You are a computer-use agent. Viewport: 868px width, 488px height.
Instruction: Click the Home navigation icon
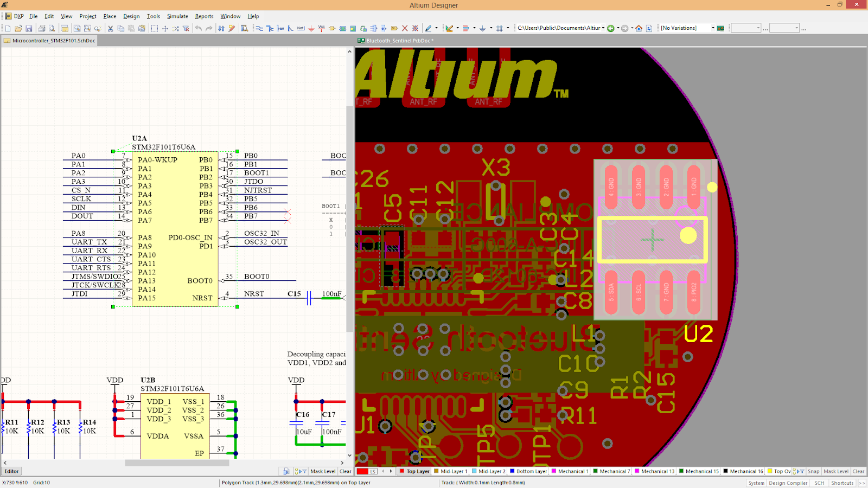coord(639,28)
